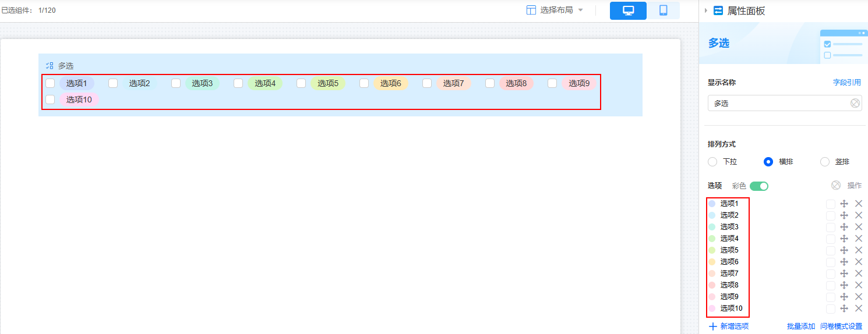Click the clear-selection icon beside 操作
The image size is (868, 334).
pos(836,185)
